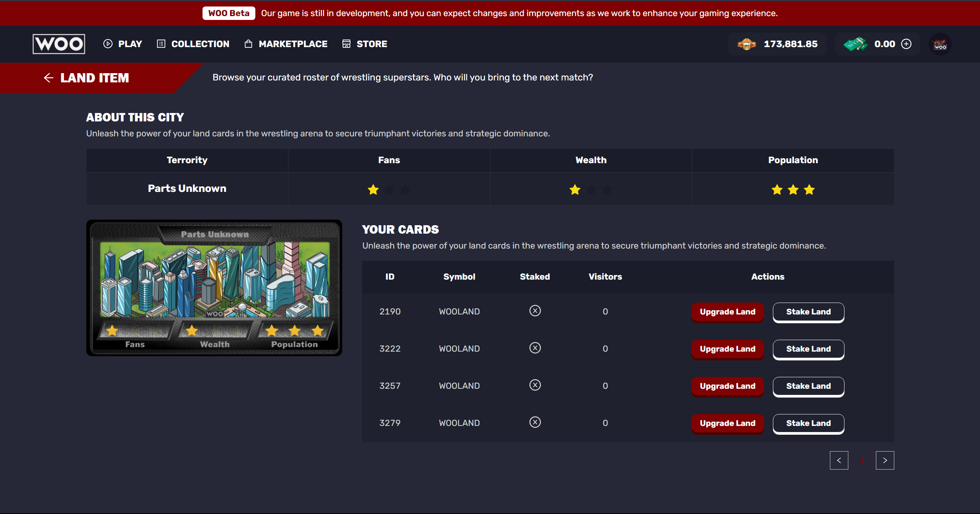Click the not-staked icon for card 3279

[535, 422]
